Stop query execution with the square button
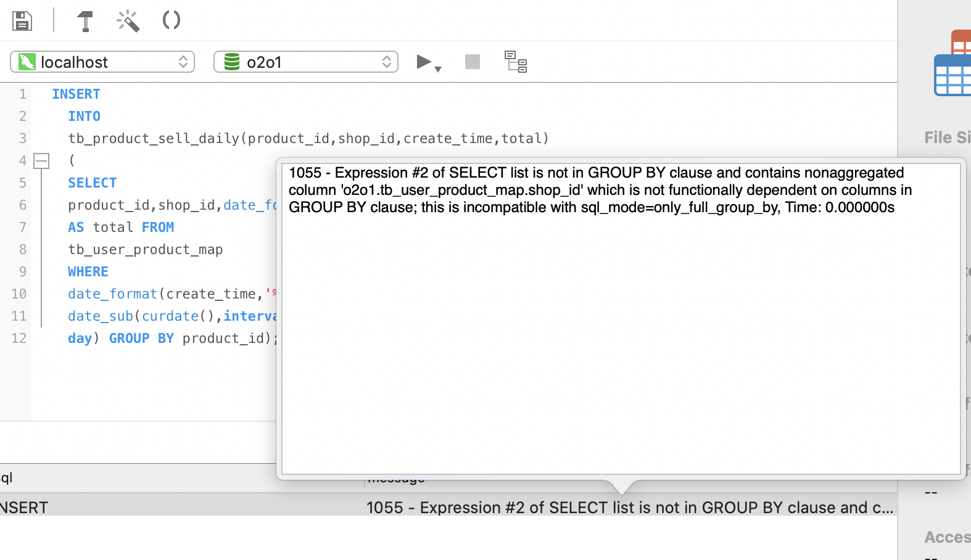Viewport: 971px width, 560px height. tap(473, 62)
